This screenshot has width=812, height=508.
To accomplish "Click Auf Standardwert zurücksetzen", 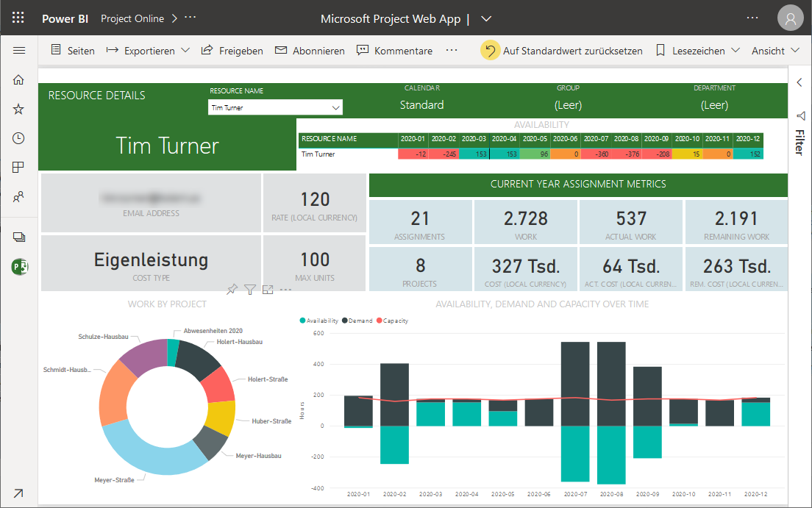I will click(572, 51).
